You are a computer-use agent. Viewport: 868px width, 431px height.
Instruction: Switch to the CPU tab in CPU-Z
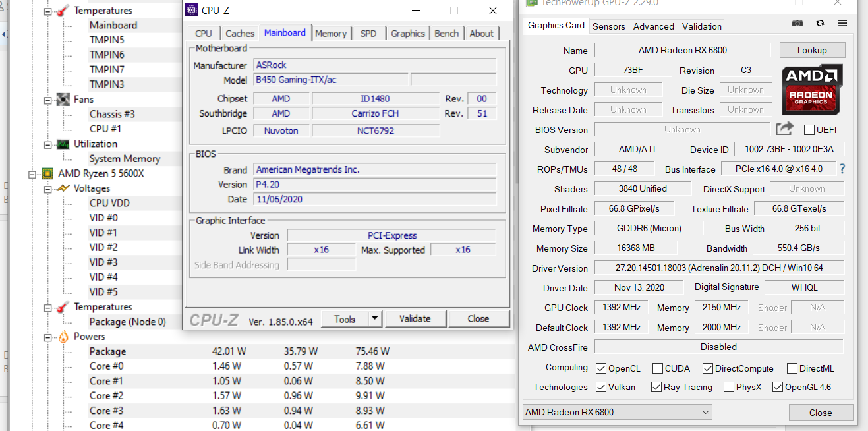point(204,33)
